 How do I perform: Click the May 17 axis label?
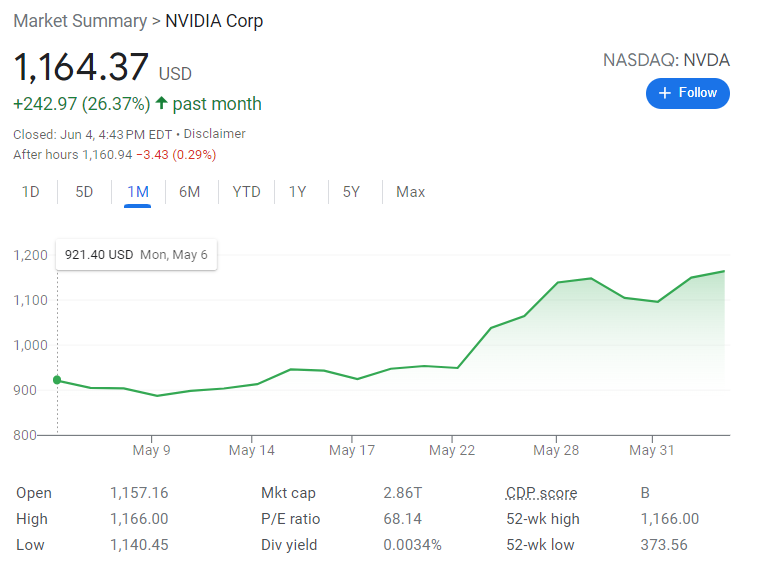[x=352, y=450]
